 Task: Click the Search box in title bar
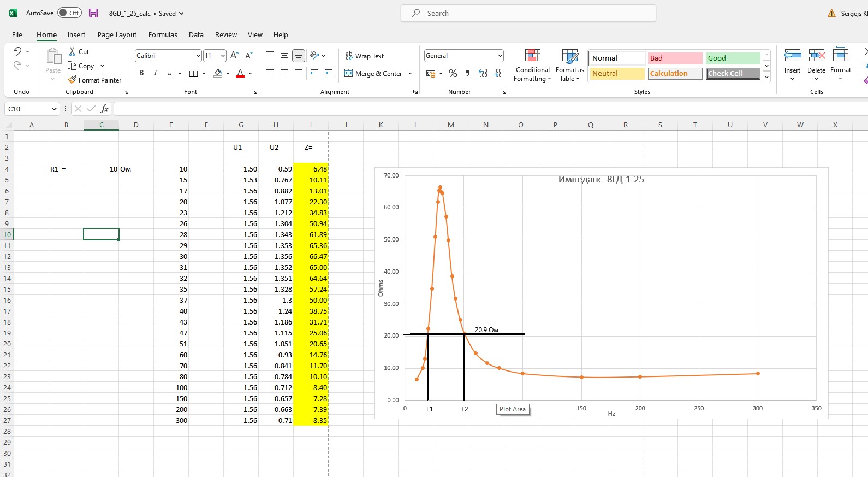[x=528, y=13]
